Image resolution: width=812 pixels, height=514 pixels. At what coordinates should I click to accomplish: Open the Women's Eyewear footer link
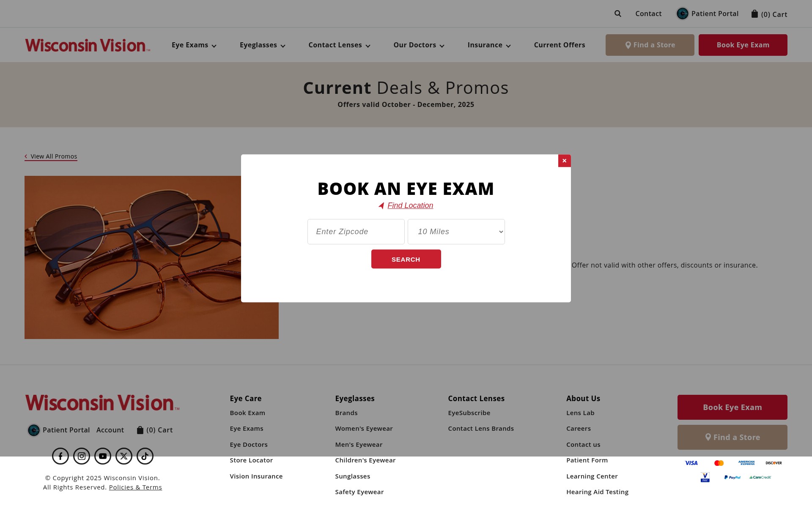(x=364, y=429)
